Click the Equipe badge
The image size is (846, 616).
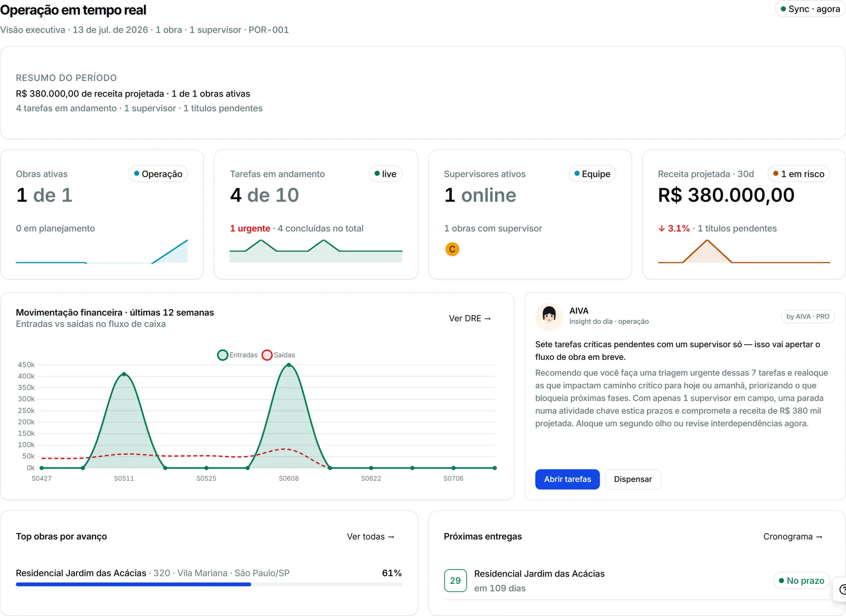pyautogui.click(x=592, y=174)
